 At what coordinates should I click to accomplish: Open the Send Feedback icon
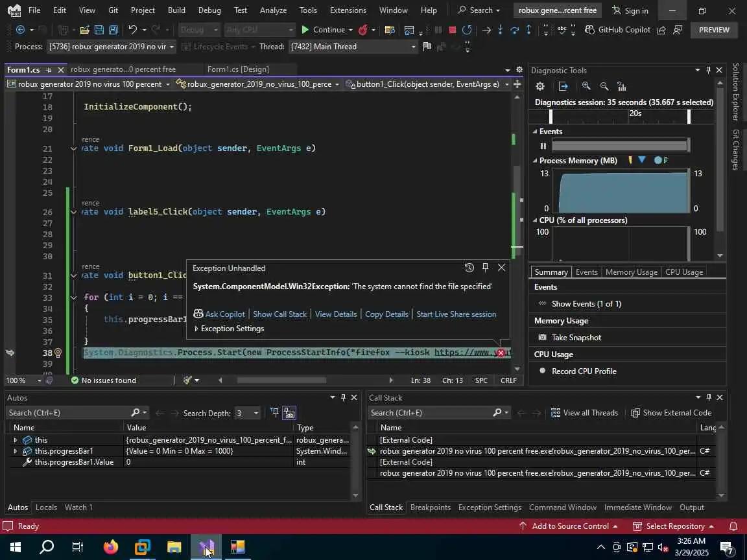click(x=678, y=30)
